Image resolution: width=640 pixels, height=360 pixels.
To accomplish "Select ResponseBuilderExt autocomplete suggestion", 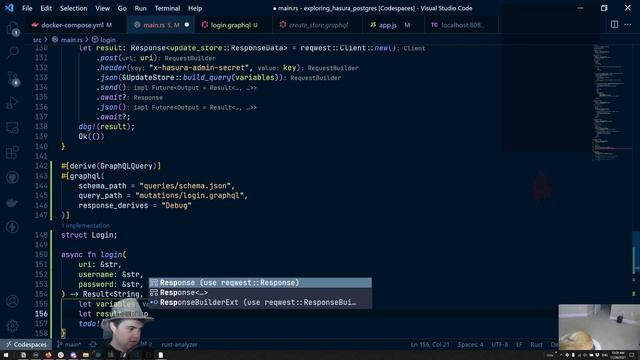I will click(260, 302).
